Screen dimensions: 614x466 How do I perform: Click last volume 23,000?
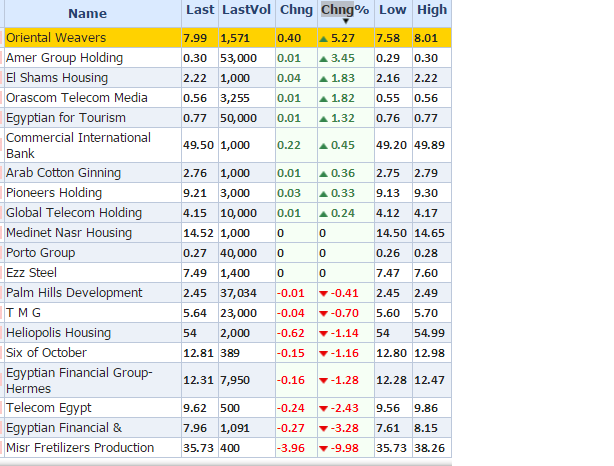tap(238, 313)
